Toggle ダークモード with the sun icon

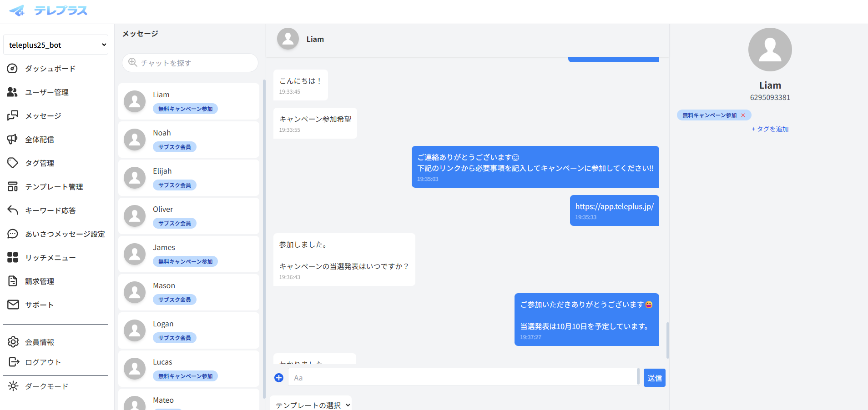click(13, 386)
